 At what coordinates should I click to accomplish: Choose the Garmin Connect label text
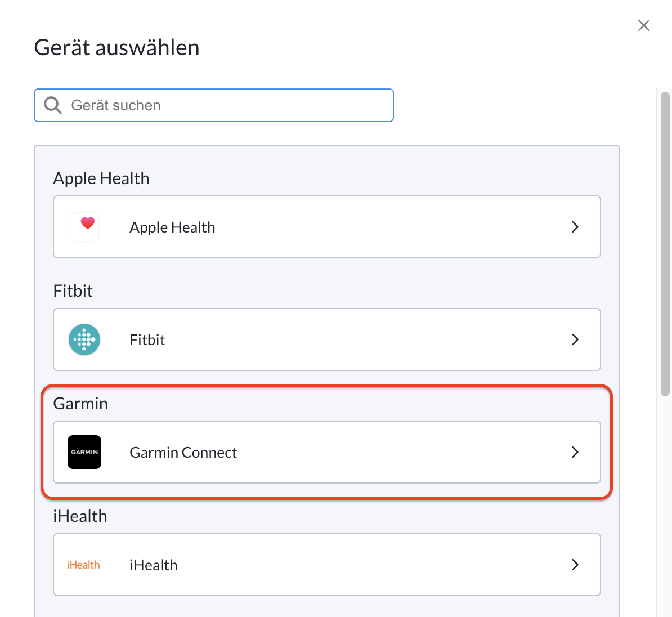183,453
